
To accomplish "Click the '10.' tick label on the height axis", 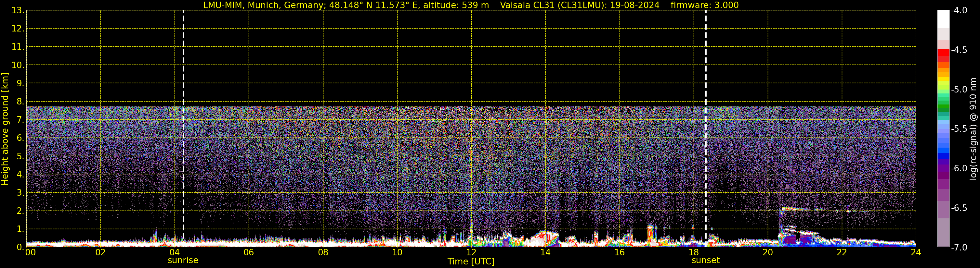I will point(18,65).
